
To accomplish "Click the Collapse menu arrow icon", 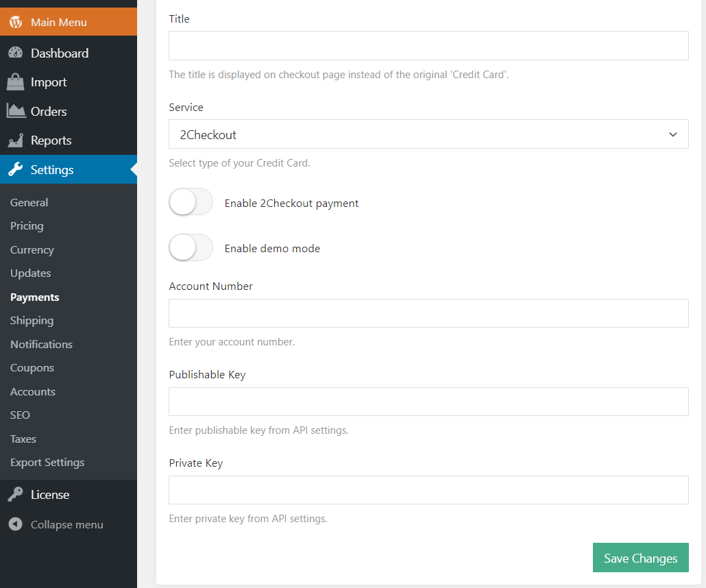I will click(15, 524).
